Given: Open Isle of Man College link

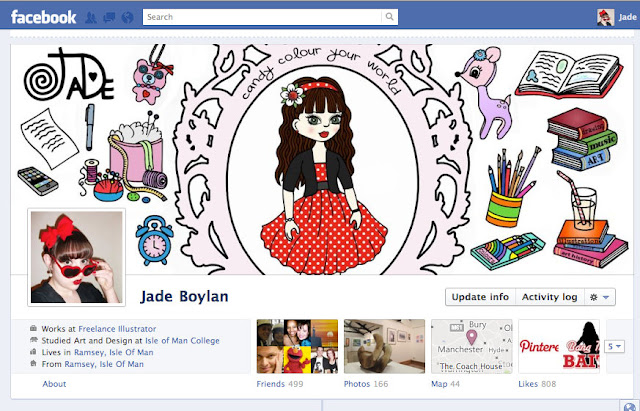Looking at the screenshot, I should tap(182, 340).
